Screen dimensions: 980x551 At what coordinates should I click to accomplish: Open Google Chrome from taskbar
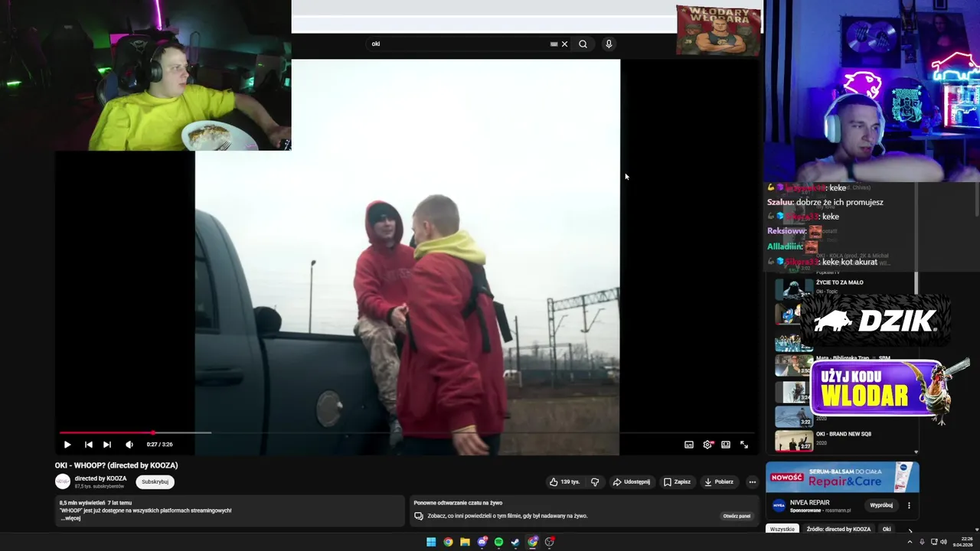click(x=448, y=542)
